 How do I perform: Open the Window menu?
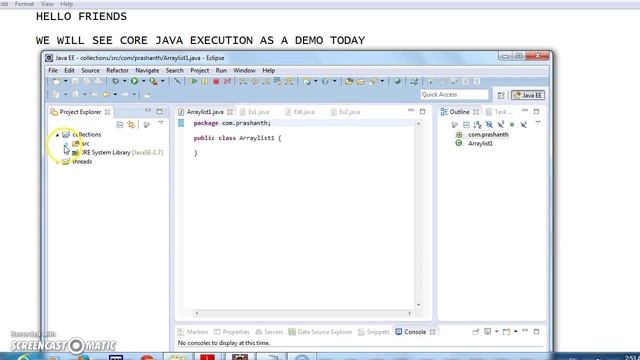pos(244,70)
